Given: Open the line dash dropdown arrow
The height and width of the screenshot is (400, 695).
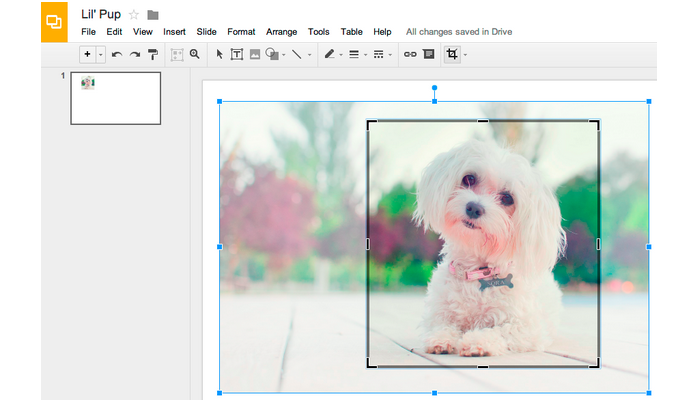Looking at the screenshot, I should (x=390, y=55).
